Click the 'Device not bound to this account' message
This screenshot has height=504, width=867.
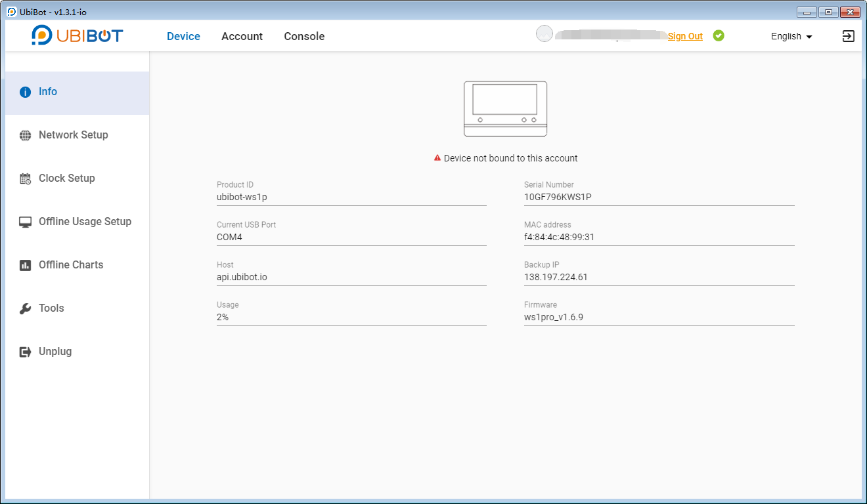510,158
